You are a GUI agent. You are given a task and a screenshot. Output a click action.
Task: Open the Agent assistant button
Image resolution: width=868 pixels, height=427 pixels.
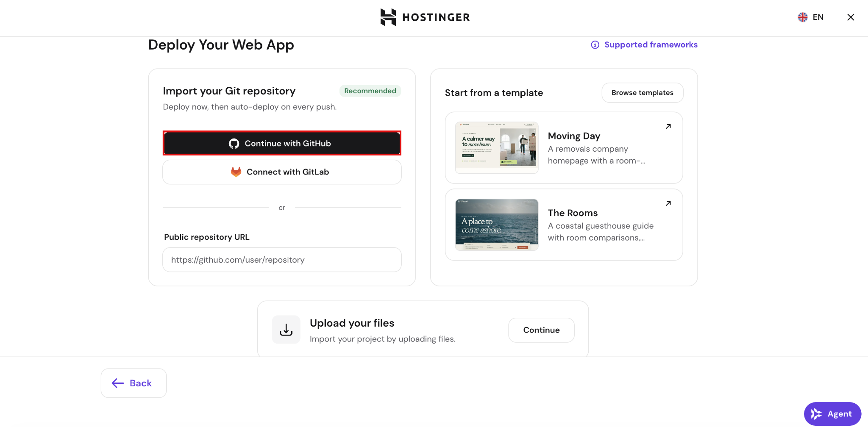tap(832, 414)
